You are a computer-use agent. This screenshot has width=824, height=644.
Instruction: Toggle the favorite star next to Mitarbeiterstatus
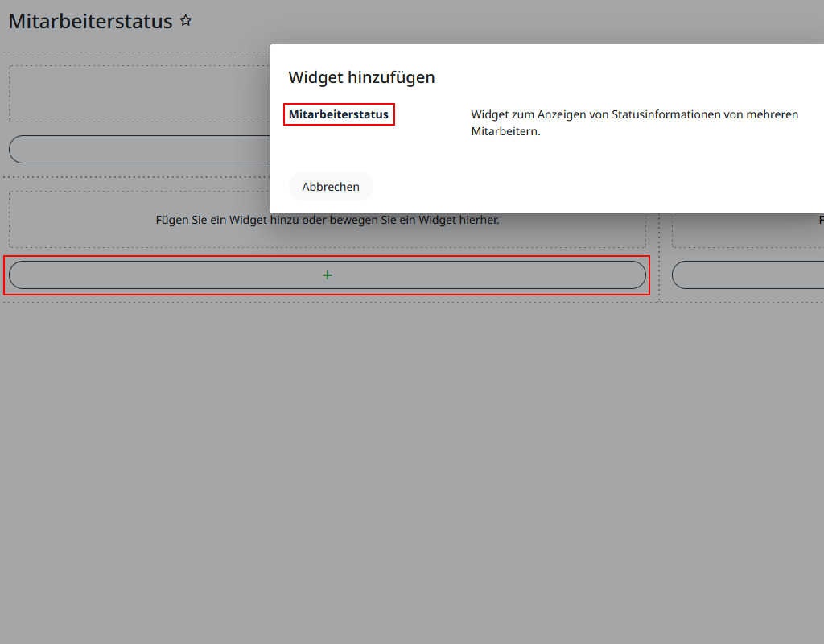tap(186, 20)
